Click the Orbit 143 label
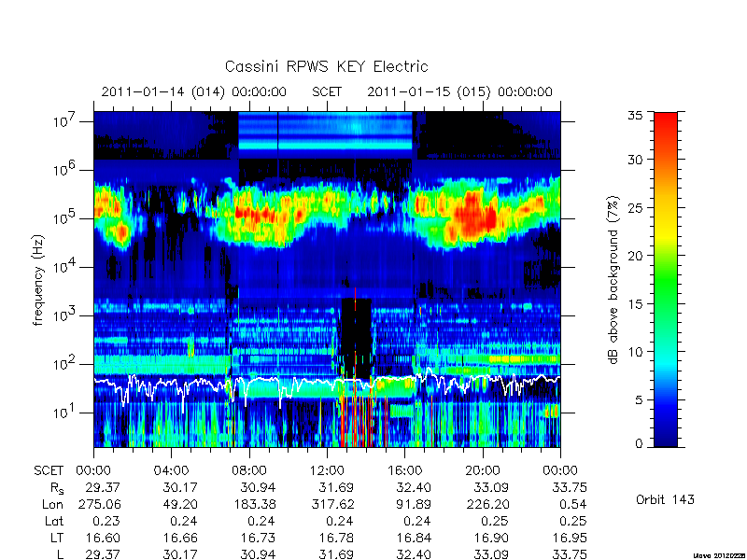The width and height of the screenshot is (747, 560). click(665, 499)
